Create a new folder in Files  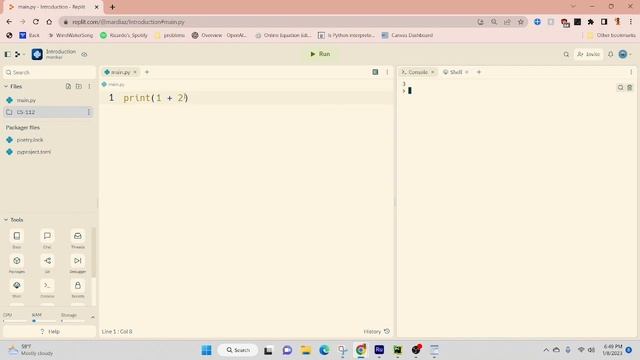tap(79, 87)
